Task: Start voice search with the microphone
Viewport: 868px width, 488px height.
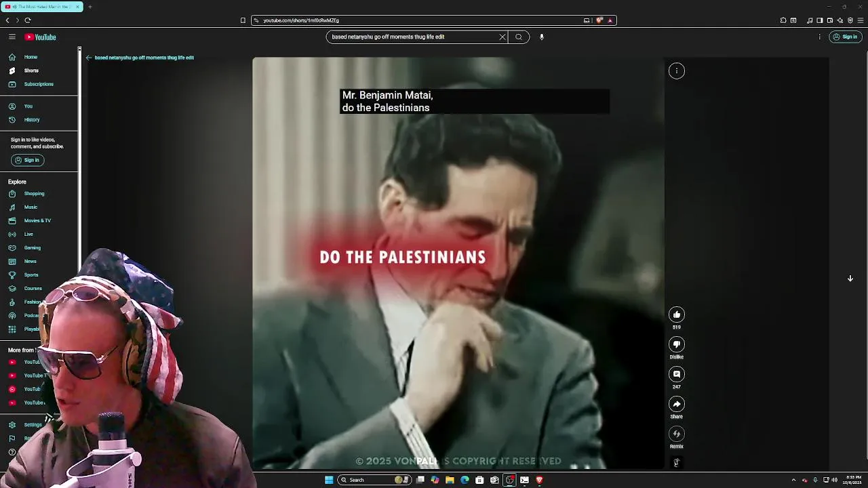Action: click(x=541, y=37)
